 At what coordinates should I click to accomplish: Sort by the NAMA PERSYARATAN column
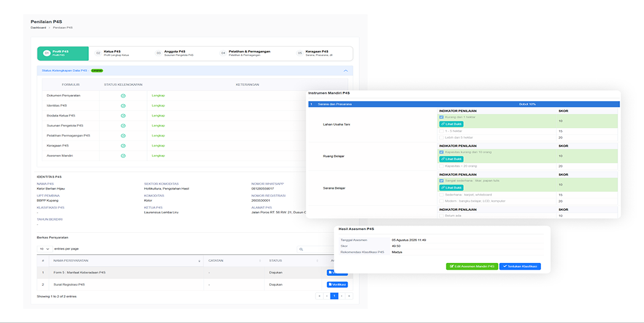126,260
